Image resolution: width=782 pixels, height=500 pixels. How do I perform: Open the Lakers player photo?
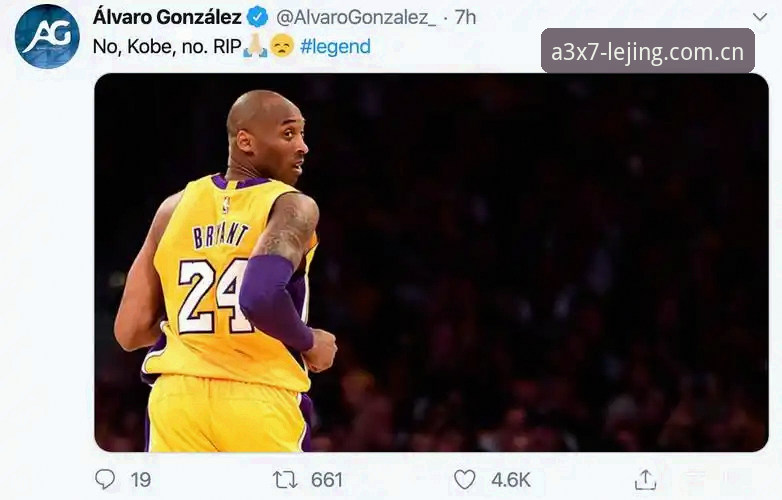[x=431, y=263]
